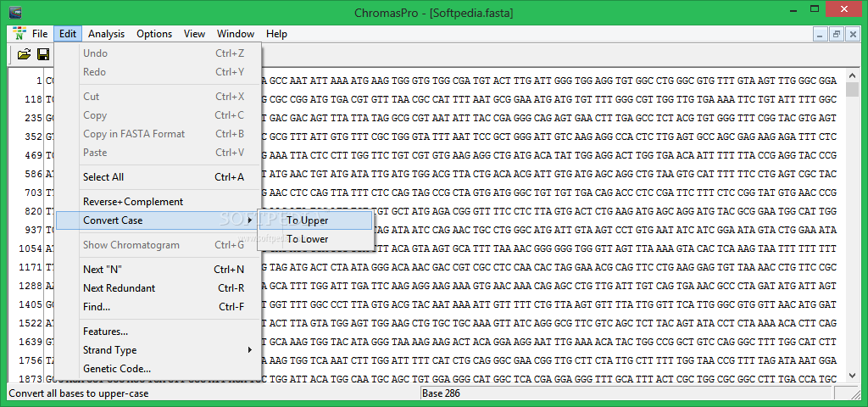Open the Features... dialog
This screenshot has height=407, width=868.
click(x=158, y=332)
